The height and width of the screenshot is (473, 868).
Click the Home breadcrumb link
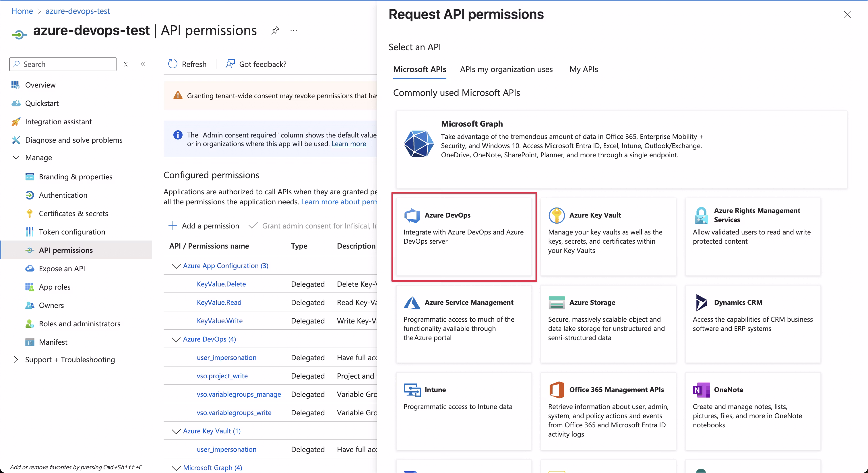(22, 11)
